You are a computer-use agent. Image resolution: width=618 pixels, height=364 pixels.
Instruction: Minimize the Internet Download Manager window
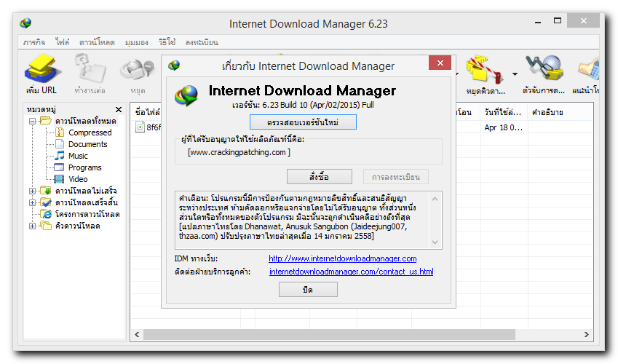pyautogui.click(x=538, y=21)
